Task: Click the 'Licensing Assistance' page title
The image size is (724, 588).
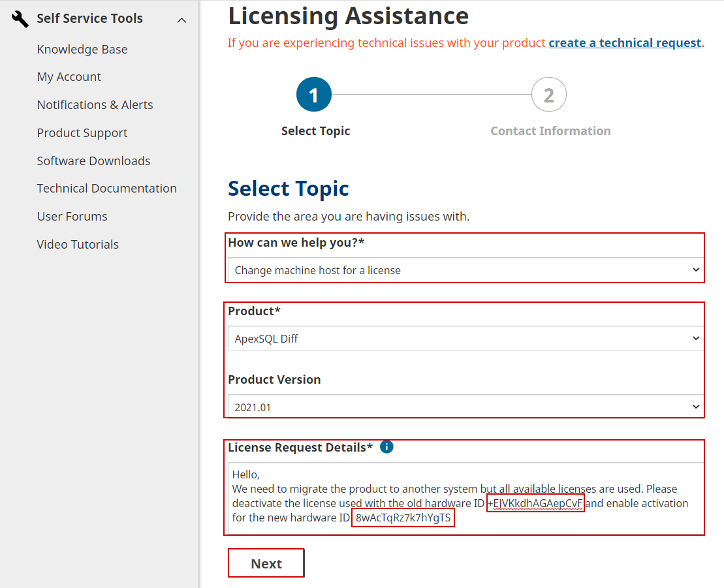Action: [x=349, y=16]
